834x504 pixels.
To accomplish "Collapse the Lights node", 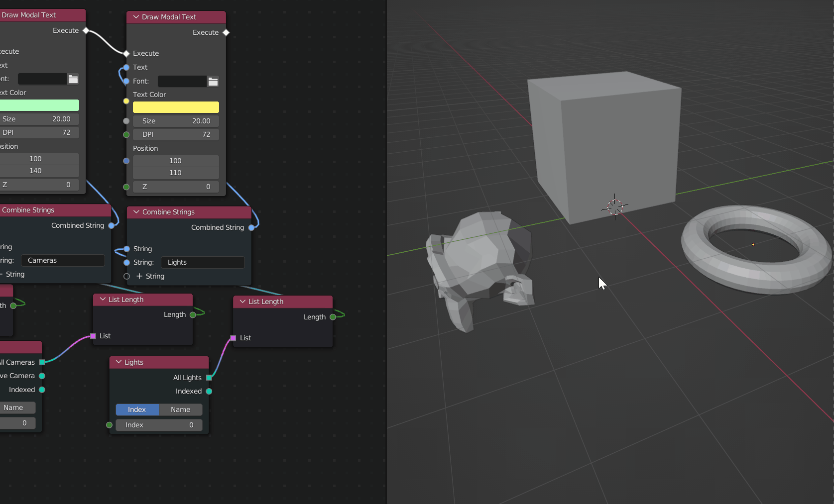I will 119,362.
